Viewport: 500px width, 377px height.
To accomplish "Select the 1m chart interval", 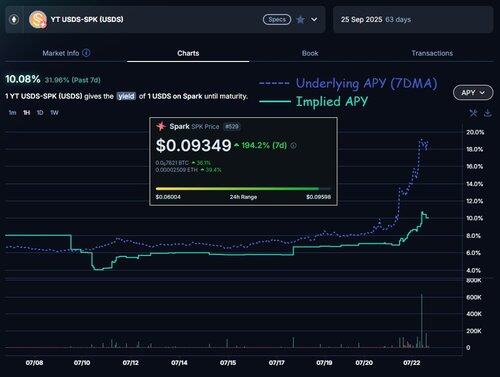I will click(12, 113).
